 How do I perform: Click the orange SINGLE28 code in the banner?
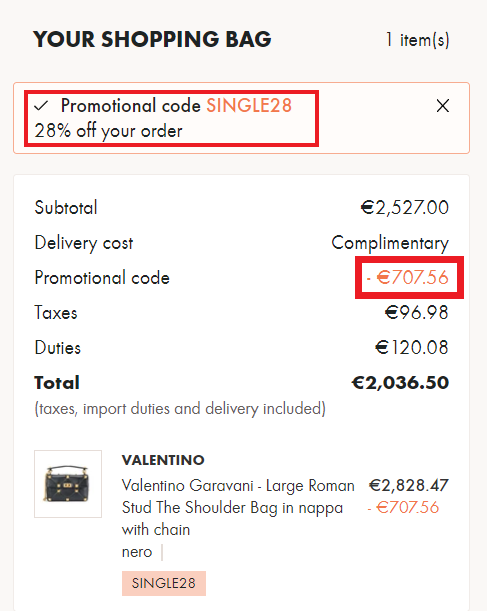click(x=249, y=105)
